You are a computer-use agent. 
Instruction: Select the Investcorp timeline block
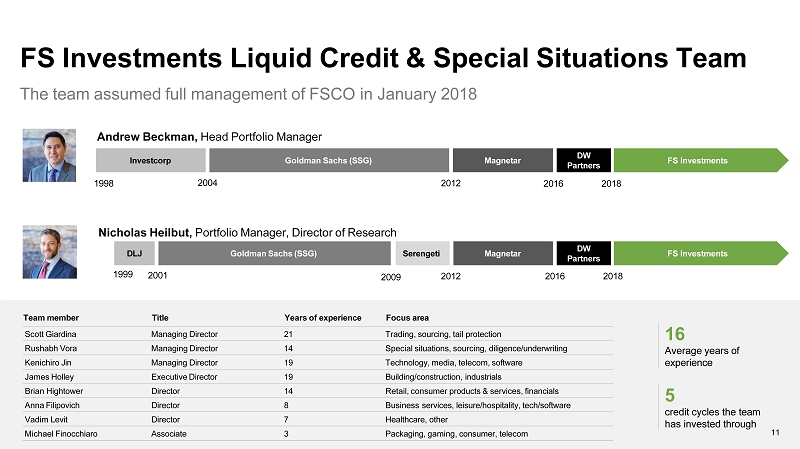click(x=151, y=160)
